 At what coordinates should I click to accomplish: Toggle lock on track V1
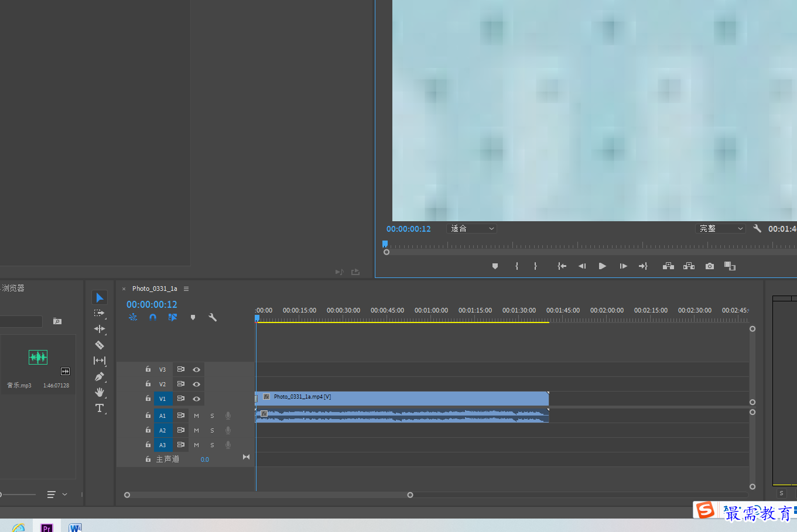point(148,399)
